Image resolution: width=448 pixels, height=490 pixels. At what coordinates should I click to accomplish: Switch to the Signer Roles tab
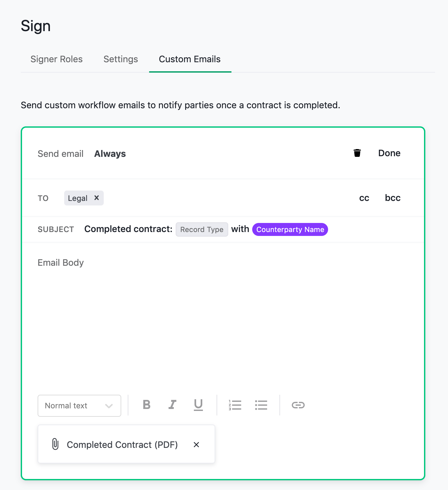pyautogui.click(x=56, y=59)
